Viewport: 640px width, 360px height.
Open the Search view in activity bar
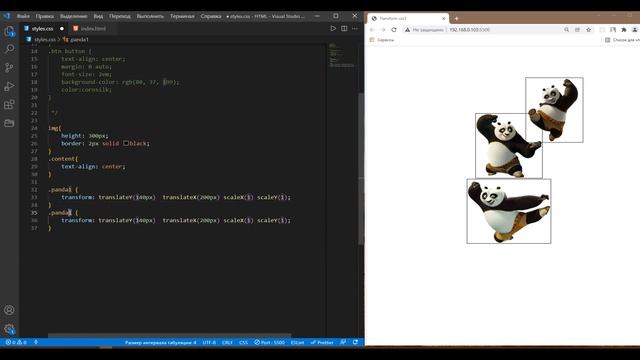coord(9,49)
